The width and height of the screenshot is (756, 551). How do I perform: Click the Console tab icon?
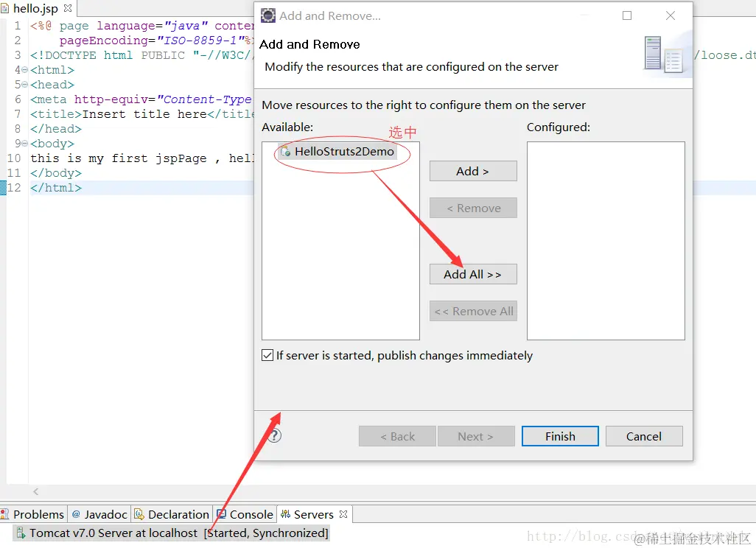point(221,514)
